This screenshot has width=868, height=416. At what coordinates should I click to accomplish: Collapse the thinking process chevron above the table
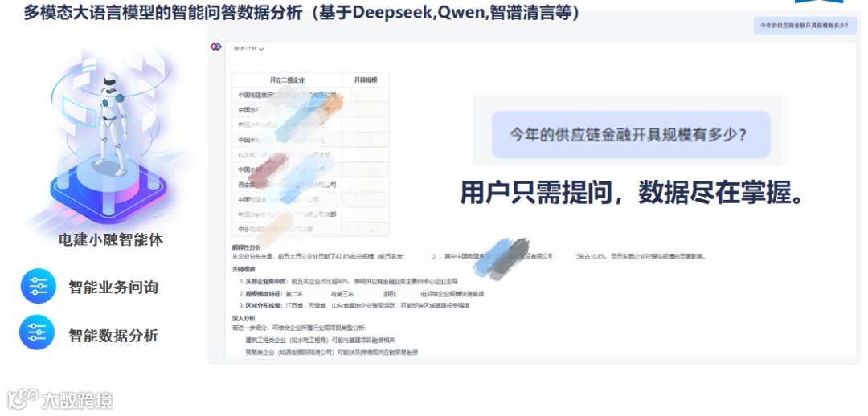tap(261, 49)
